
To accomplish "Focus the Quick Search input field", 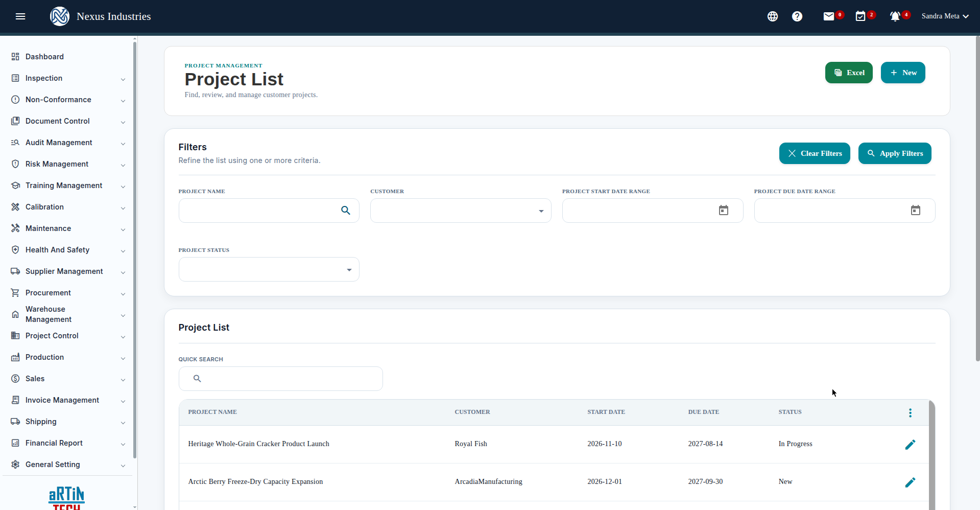I will (280, 379).
